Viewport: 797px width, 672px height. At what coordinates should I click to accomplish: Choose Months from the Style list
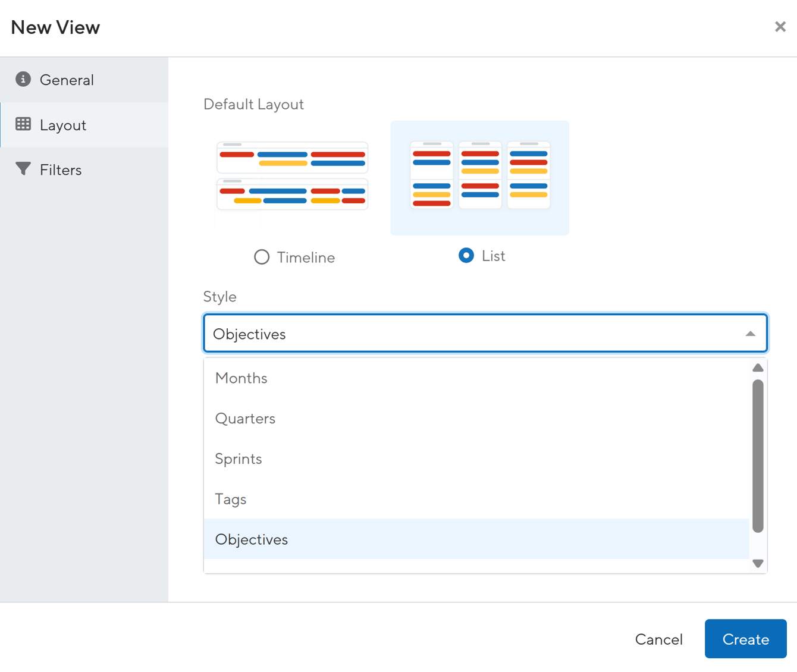coord(476,378)
